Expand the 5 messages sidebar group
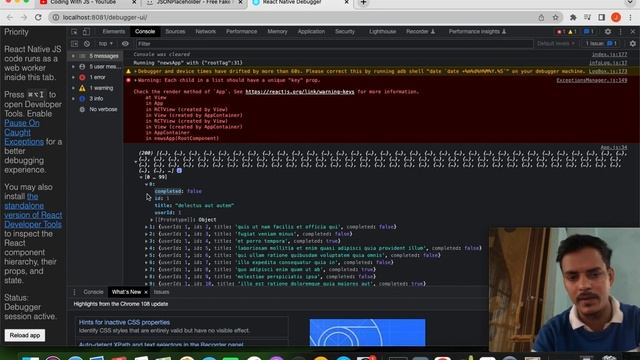Screen dimensions: 640x360 (x=73, y=56)
